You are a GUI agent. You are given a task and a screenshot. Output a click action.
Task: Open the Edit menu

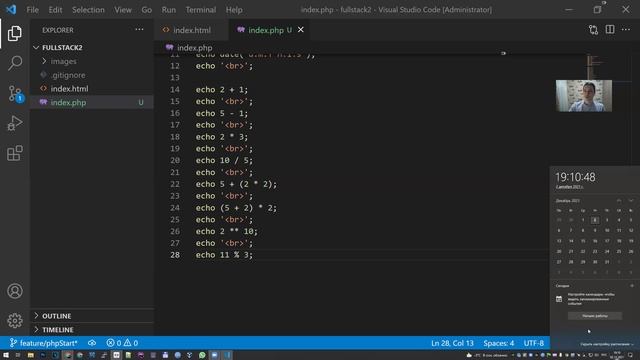(x=55, y=9)
